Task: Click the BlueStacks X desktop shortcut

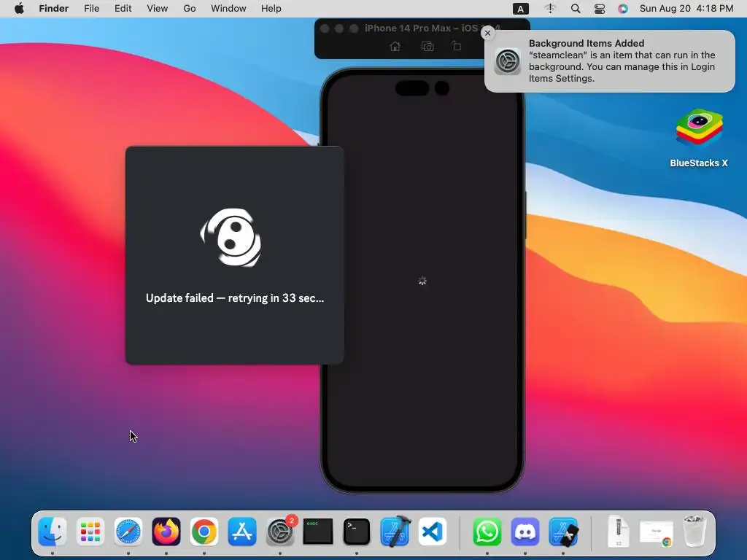Action: 699,139
